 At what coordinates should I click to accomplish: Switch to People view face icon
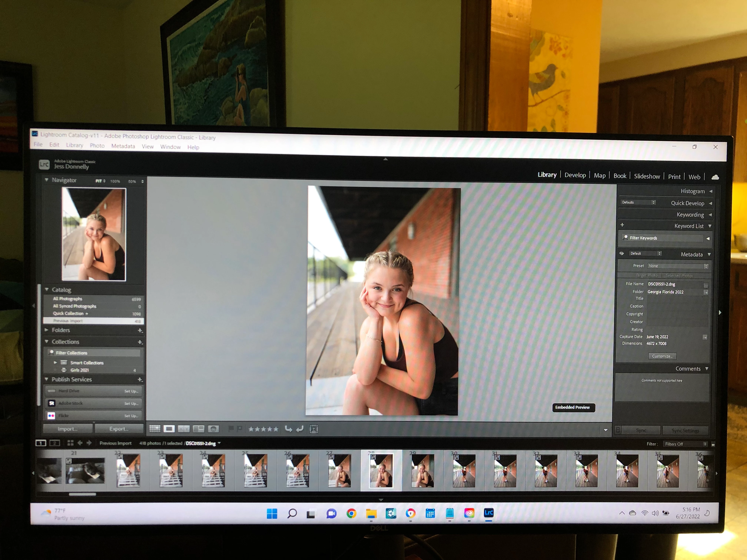[213, 429]
